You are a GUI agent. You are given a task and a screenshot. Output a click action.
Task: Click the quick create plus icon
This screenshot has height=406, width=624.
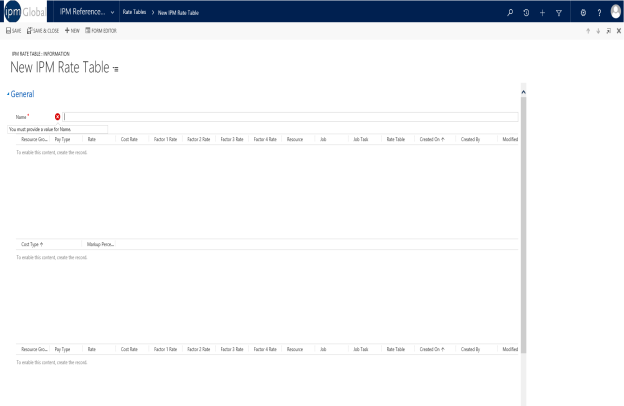[542, 13]
